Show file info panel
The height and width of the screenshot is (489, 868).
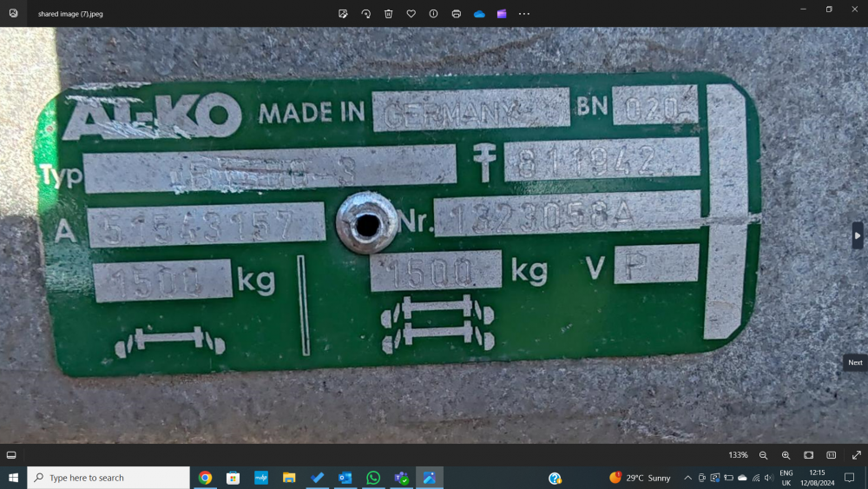click(434, 14)
